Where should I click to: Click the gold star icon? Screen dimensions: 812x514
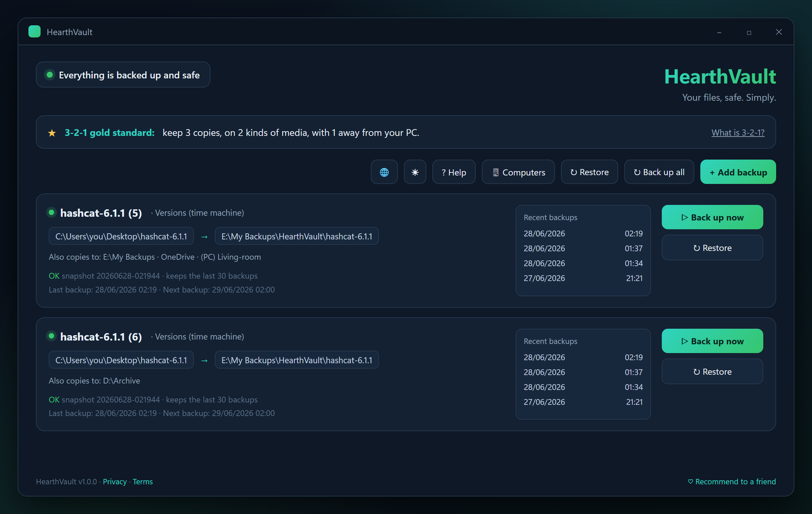coord(52,133)
